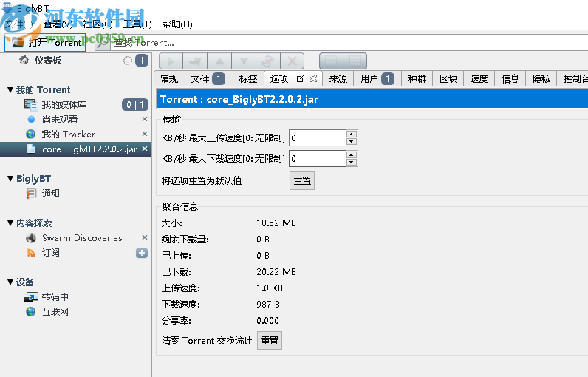The image size is (588, 377).
Task: Click the dashboard count badge showing 1
Action: 141,61
